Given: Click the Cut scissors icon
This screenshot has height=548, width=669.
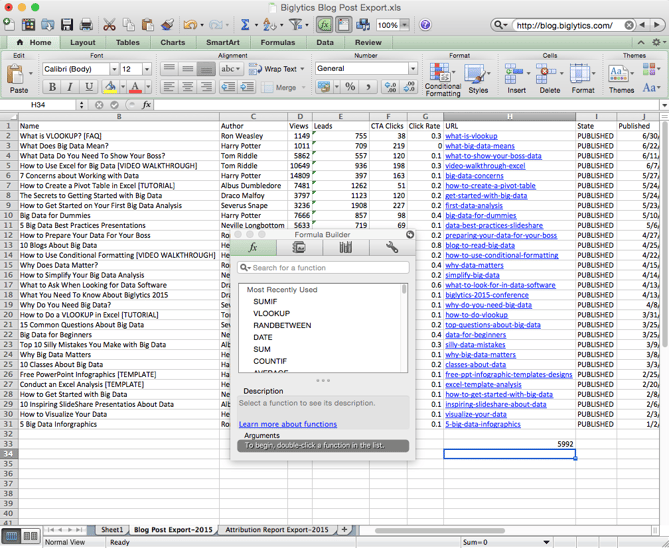Looking at the screenshot, I should pyautogui.click(x=108, y=25).
